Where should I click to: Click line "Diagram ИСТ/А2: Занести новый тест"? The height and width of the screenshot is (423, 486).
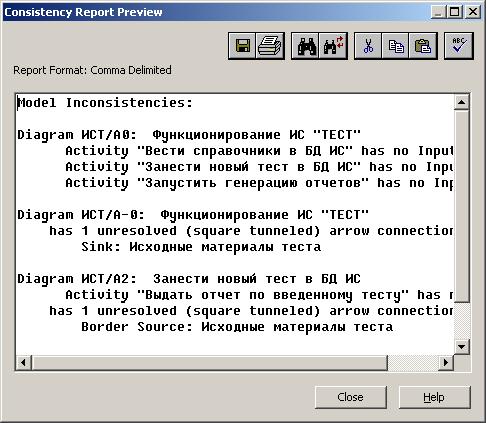point(189,279)
